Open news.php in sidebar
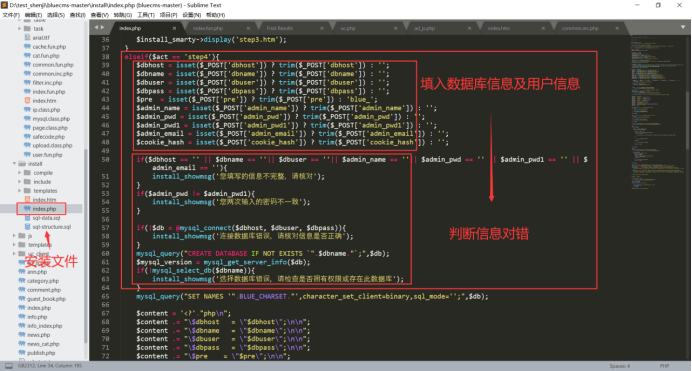692x371 pixels. point(38,335)
